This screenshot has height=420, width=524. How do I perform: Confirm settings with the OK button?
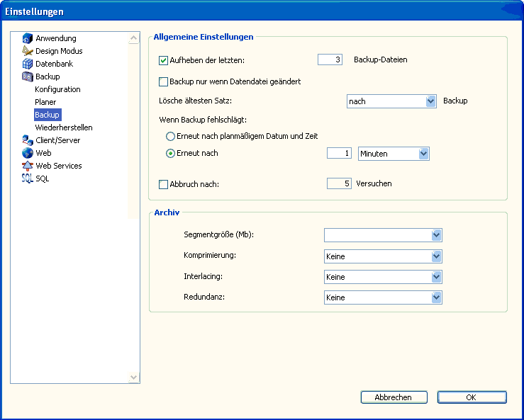[x=472, y=397]
